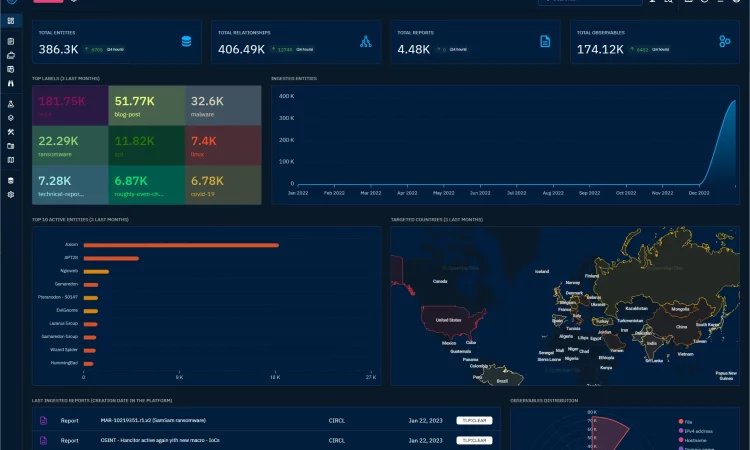Toggle the IPv4 address series in legend
The width and height of the screenshot is (750, 450).
click(695, 431)
